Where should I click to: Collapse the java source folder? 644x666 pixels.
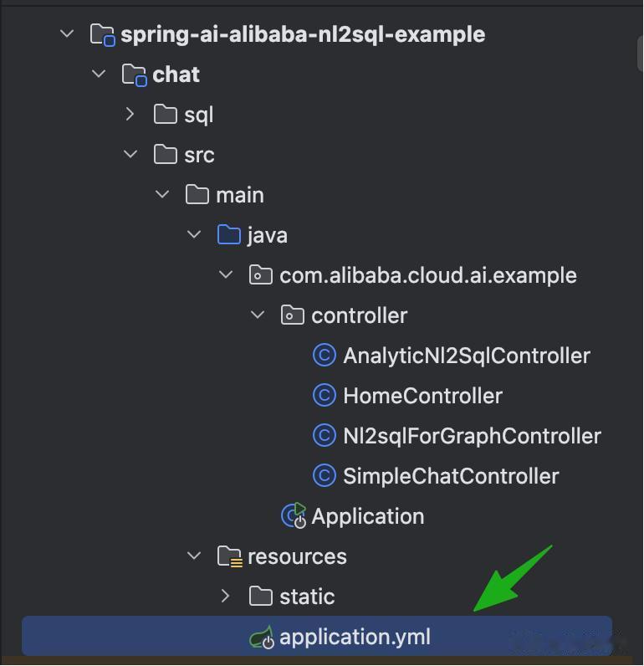coord(194,234)
